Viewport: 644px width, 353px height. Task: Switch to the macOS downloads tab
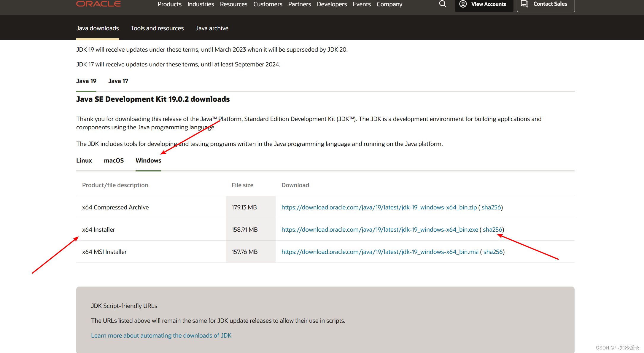click(x=114, y=160)
